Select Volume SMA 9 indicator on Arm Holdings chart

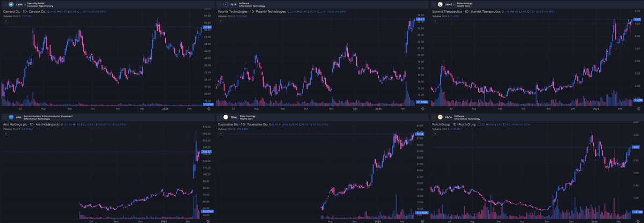(x=13, y=129)
